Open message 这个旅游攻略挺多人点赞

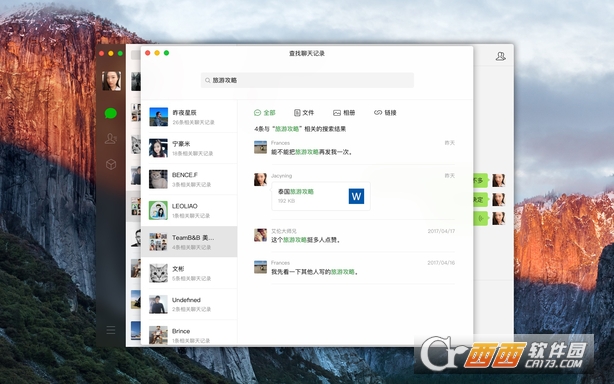306,240
